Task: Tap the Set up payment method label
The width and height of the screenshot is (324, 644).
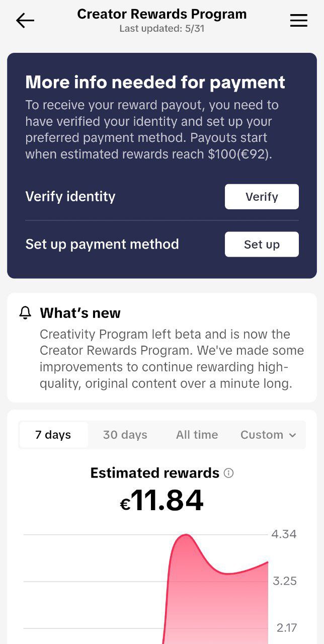Action: (x=102, y=244)
